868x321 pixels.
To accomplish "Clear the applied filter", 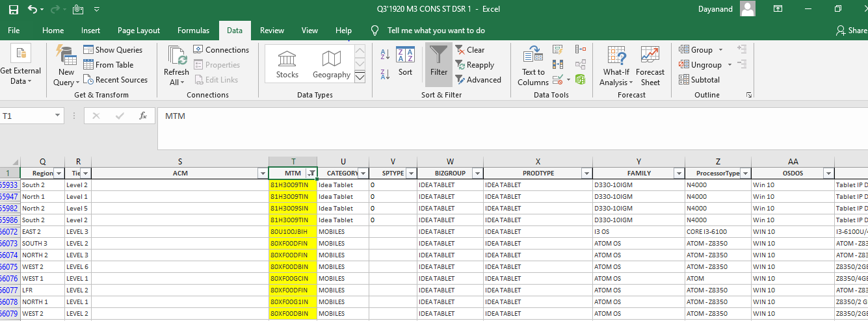I will (x=469, y=49).
